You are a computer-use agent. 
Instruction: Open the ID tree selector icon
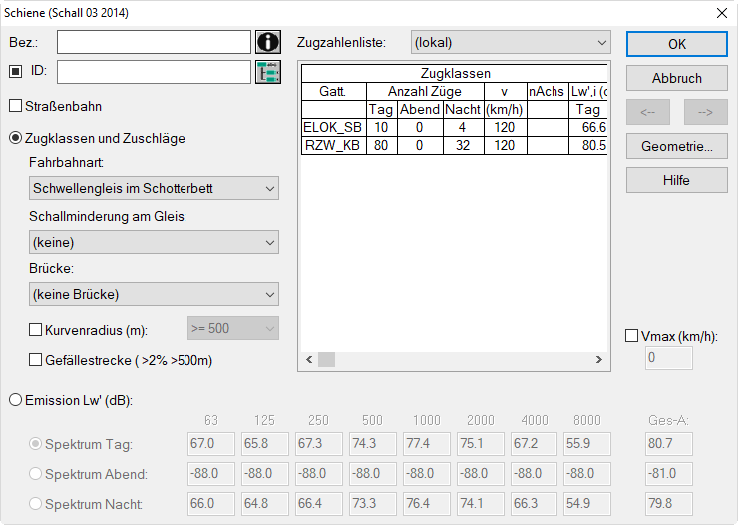tap(268, 72)
